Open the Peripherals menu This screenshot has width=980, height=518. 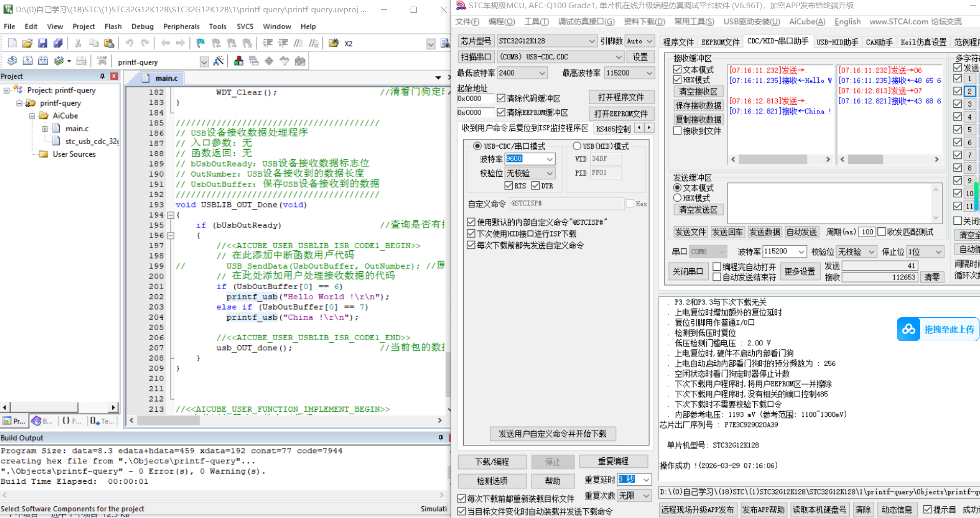tap(181, 27)
